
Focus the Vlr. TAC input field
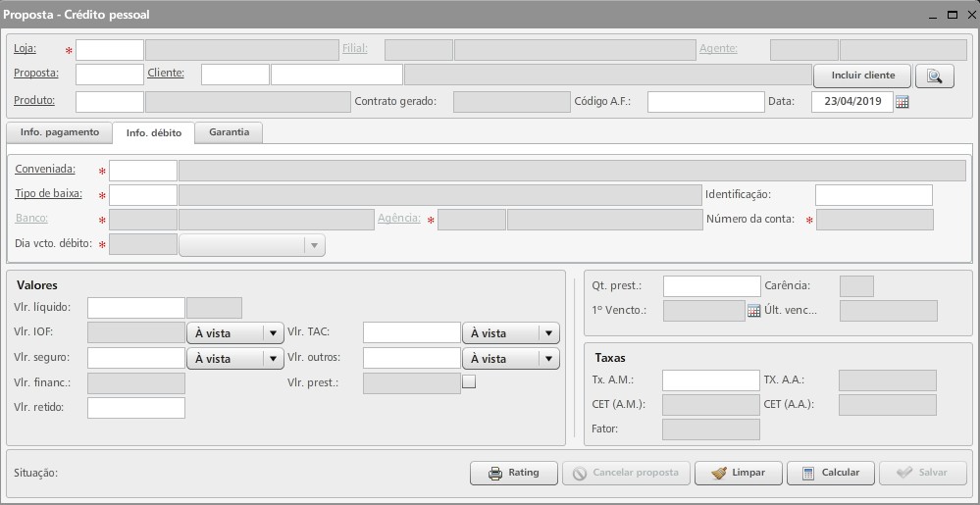click(x=412, y=332)
